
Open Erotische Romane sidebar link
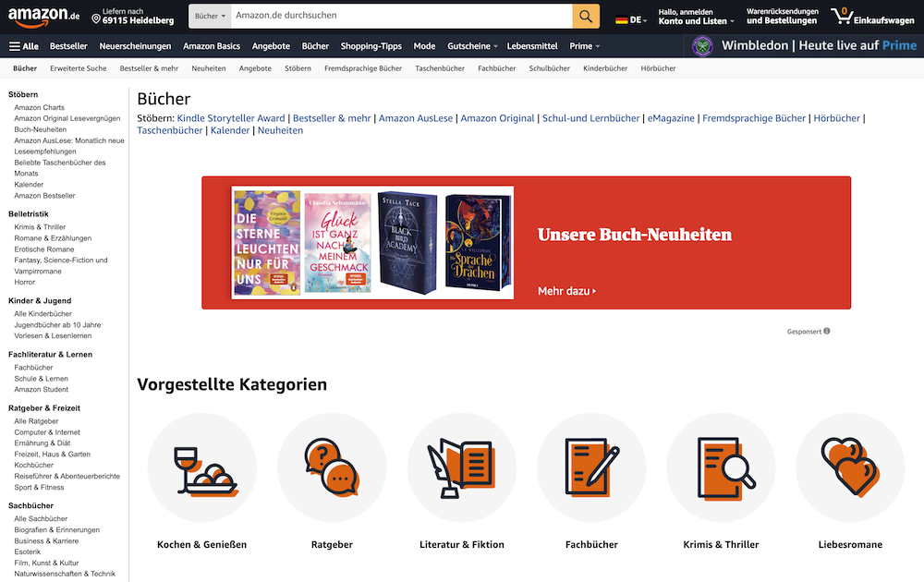click(x=44, y=249)
